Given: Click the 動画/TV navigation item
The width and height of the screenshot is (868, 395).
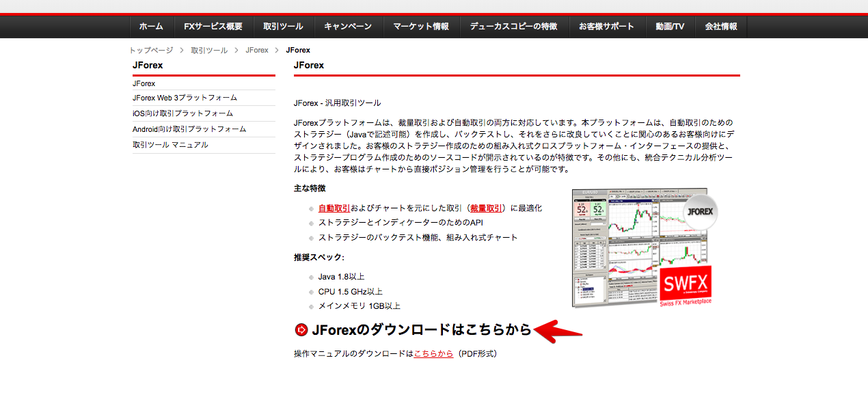Looking at the screenshot, I should coord(670,27).
